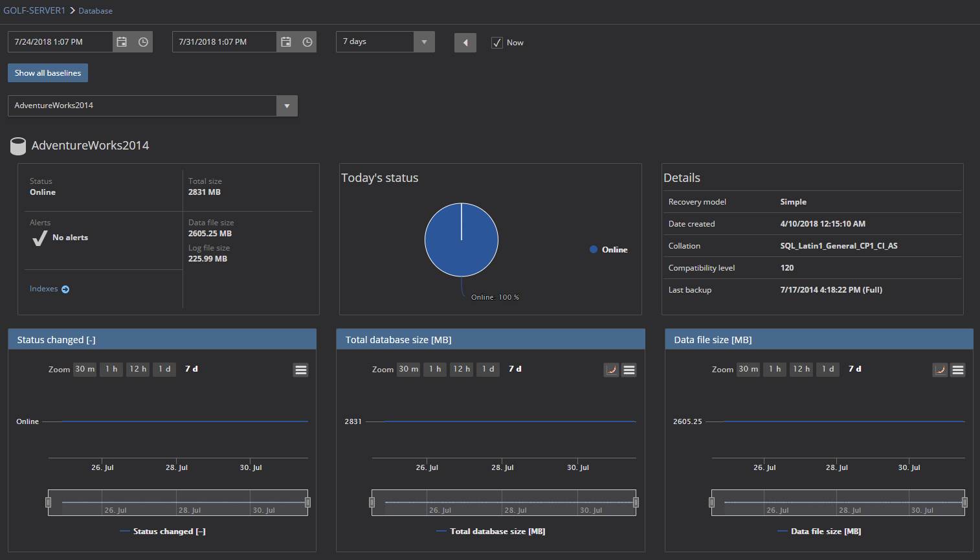Click right navigator handle of Total database size chart

tap(636, 502)
